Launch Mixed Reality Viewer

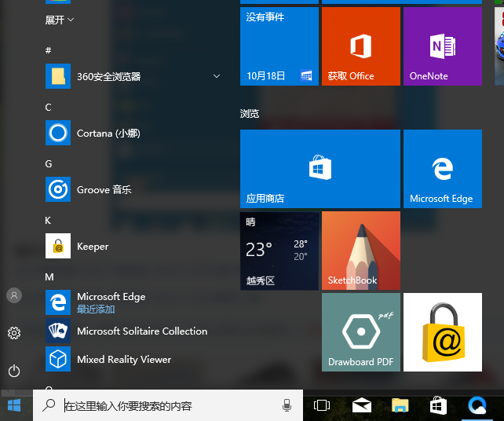123,360
